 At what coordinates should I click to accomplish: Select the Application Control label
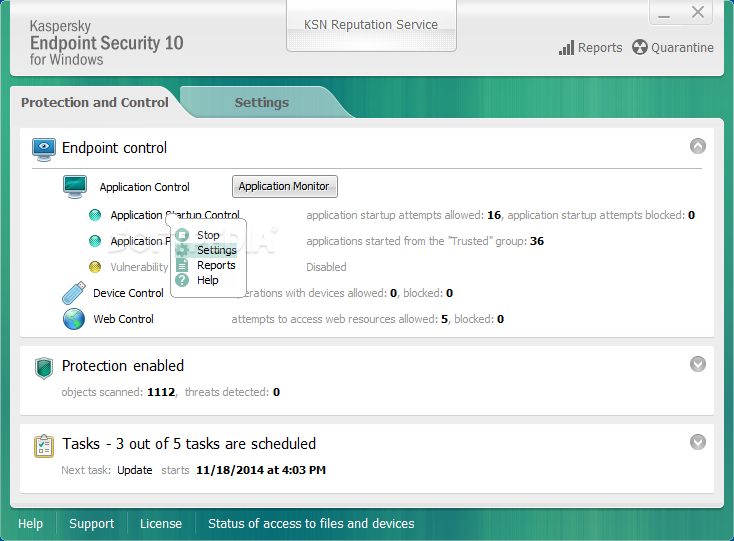[145, 187]
